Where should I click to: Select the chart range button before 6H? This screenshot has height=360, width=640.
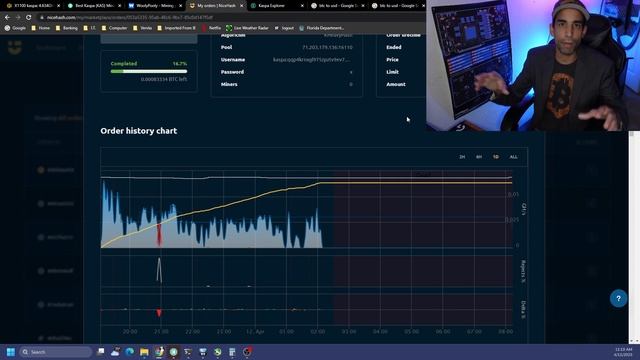[462, 157]
